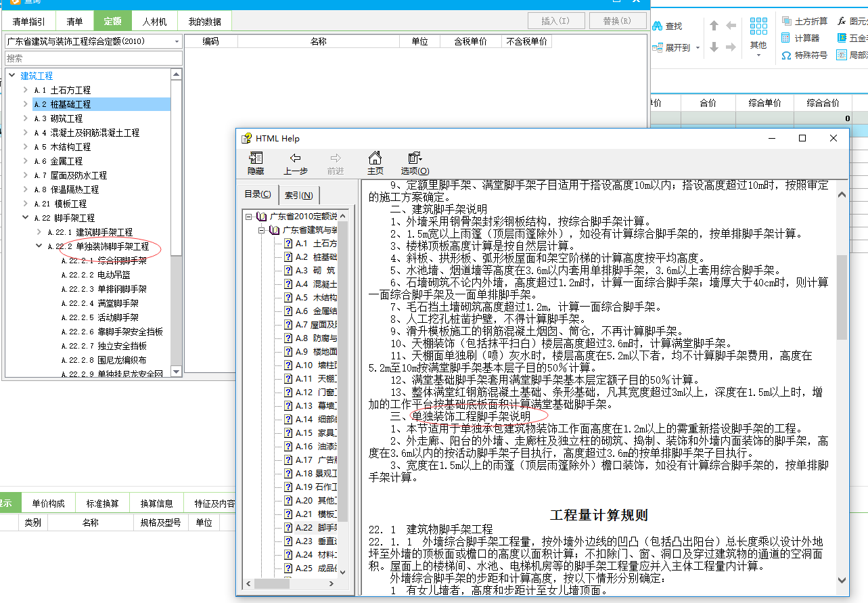Select A.22.2.1 综合钢脚手架 tree item
The width and height of the screenshot is (868, 603).
click(x=104, y=261)
